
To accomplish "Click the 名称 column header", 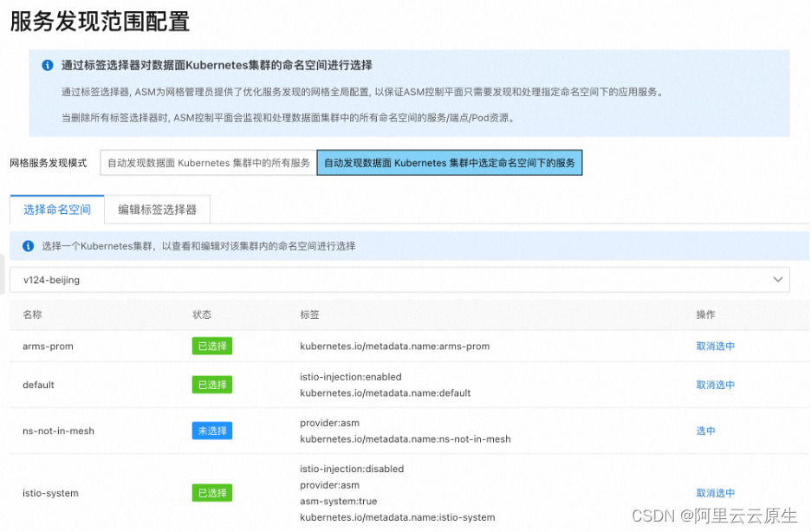I will pyautogui.click(x=32, y=315).
